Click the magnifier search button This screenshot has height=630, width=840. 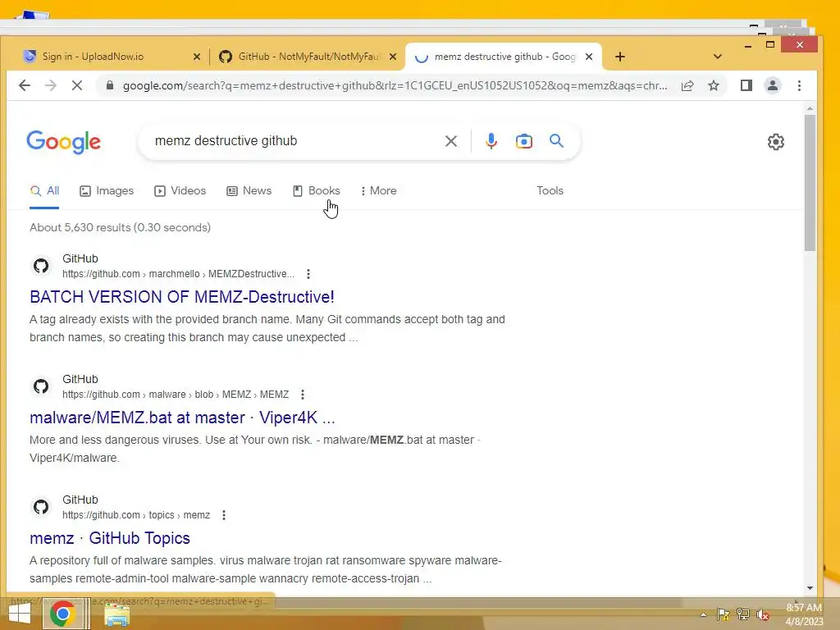click(557, 141)
